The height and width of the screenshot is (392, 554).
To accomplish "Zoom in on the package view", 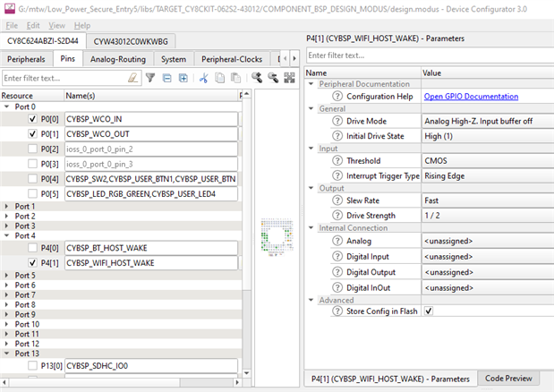I will (x=257, y=78).
